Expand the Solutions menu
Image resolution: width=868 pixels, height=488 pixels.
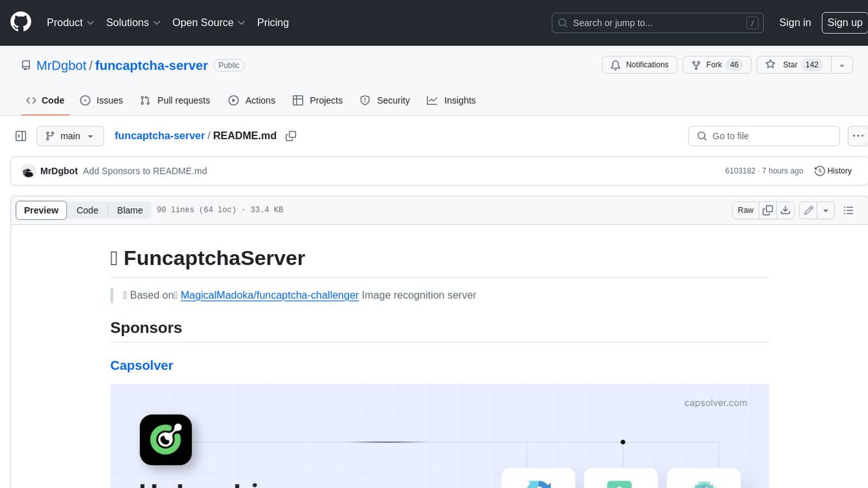click(x=133, y=22)
